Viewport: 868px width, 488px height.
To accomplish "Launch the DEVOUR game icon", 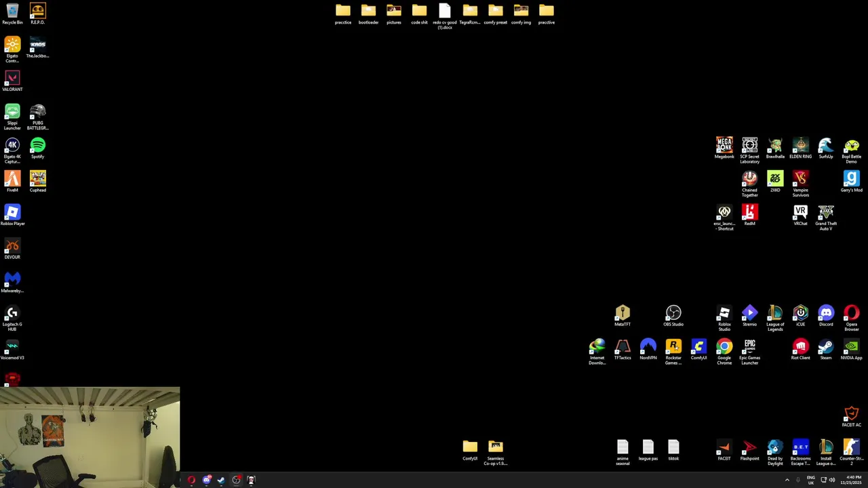I will (12, 249).
